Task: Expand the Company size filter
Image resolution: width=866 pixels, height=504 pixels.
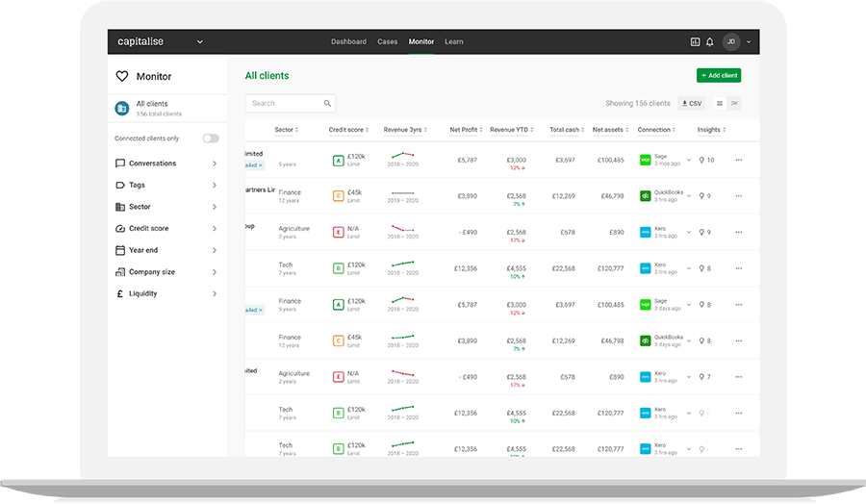Action: pyautogui.click(x=215, y=272)
